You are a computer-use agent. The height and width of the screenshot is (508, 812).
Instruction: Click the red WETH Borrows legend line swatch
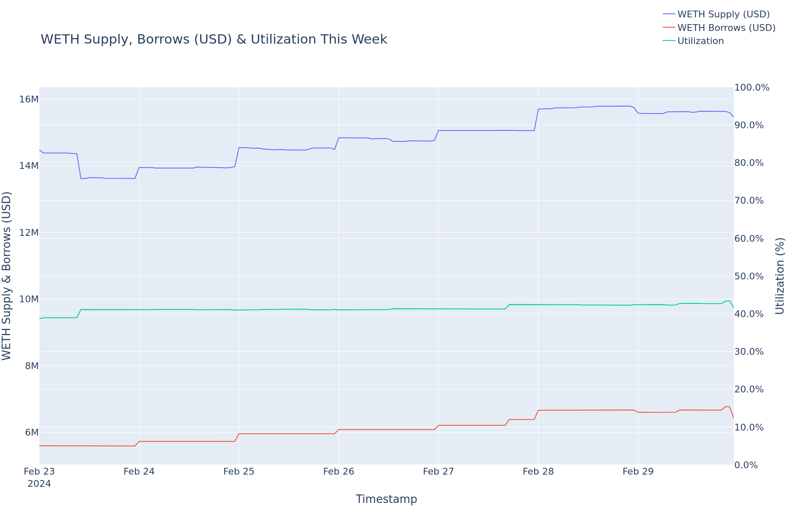point(669,28)
